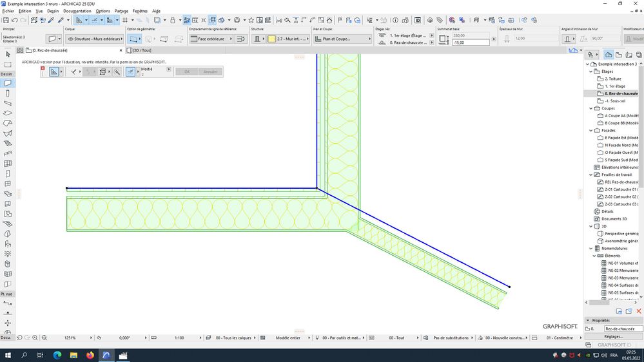Select the Beam tool in the toolbox
This screenshot has height=362, width=644.
(x=8, y=103)
